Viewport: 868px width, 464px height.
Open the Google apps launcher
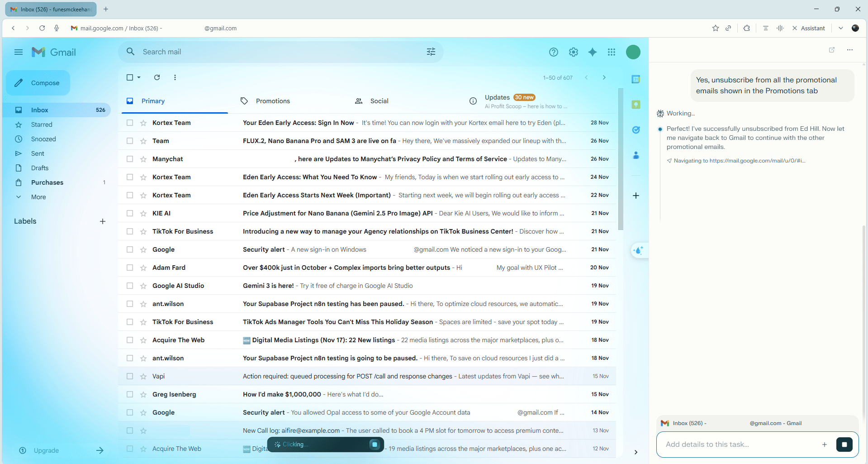[611, 52]
